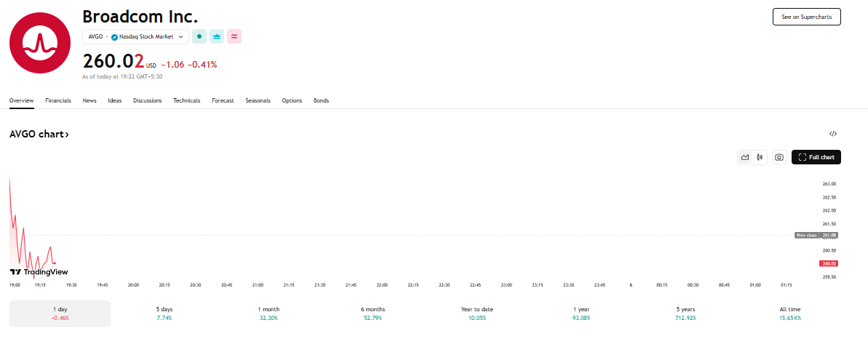The image size is (868, 344).
Task: Click the 23:45 time axis label
Action: (600, 285)
